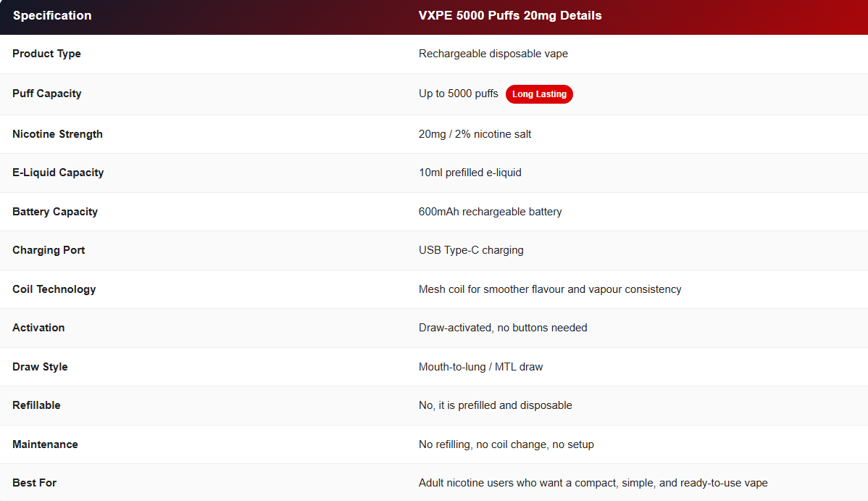This screenshot has height=501, width=868.
Task: Click the 'Adult nicotine users' description text
Action: [593, 483]
